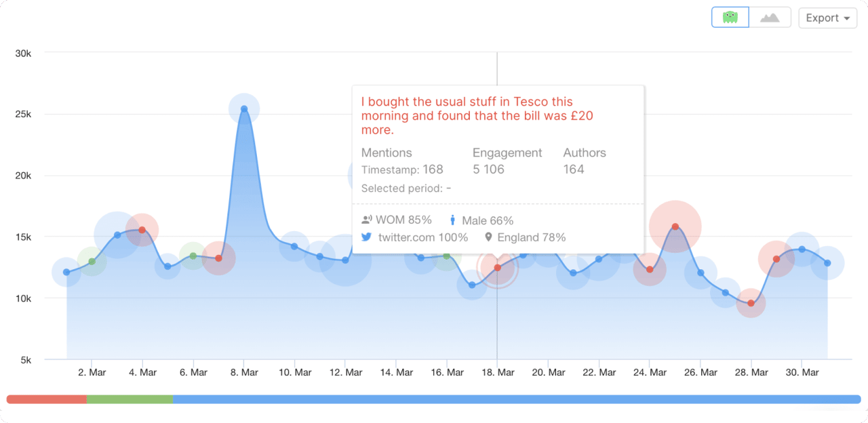Switch to the mountain area chart view
This screenshot has width=868, height=423.
coord(770,17)
